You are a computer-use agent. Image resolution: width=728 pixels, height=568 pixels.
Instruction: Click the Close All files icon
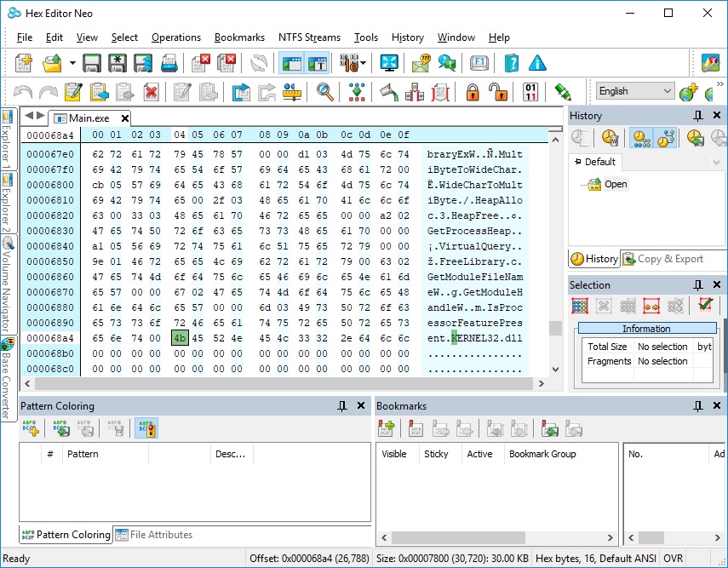[x=226, y=63]
